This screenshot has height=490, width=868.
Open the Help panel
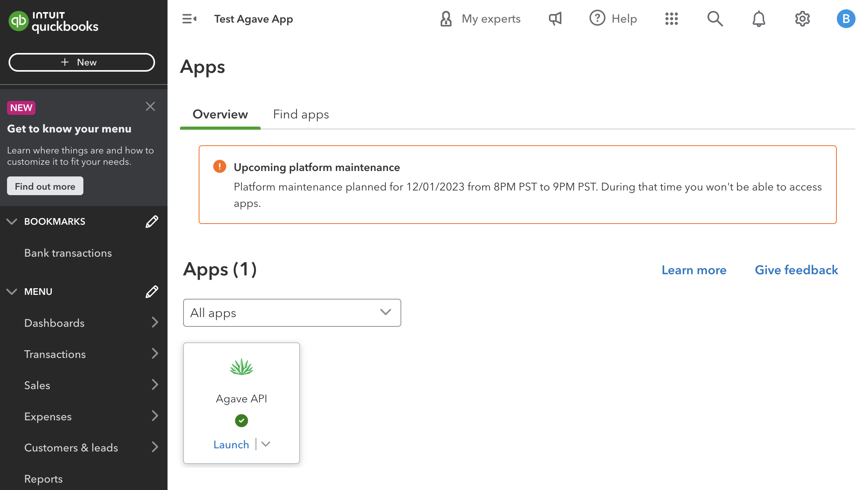(x=613, y=19)
